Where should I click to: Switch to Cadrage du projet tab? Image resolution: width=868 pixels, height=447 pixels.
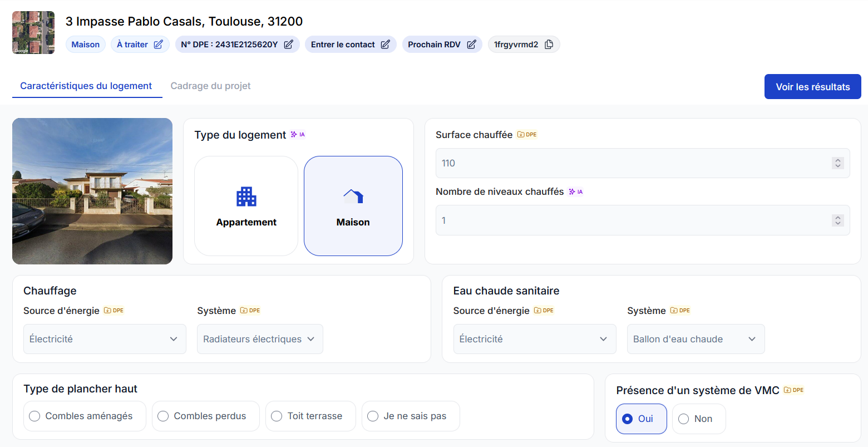(210, 86)
